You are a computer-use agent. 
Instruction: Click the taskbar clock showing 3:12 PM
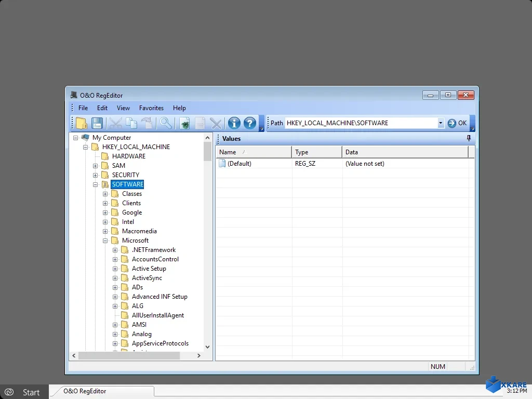(517, 391)
